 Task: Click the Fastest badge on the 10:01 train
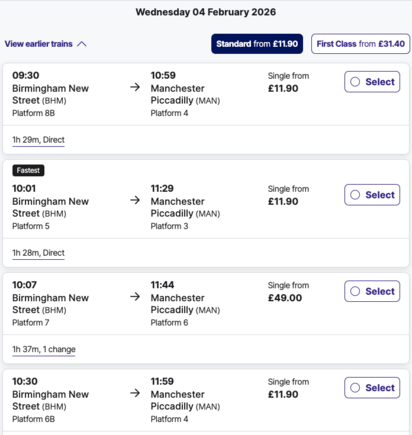click(28, 170)
